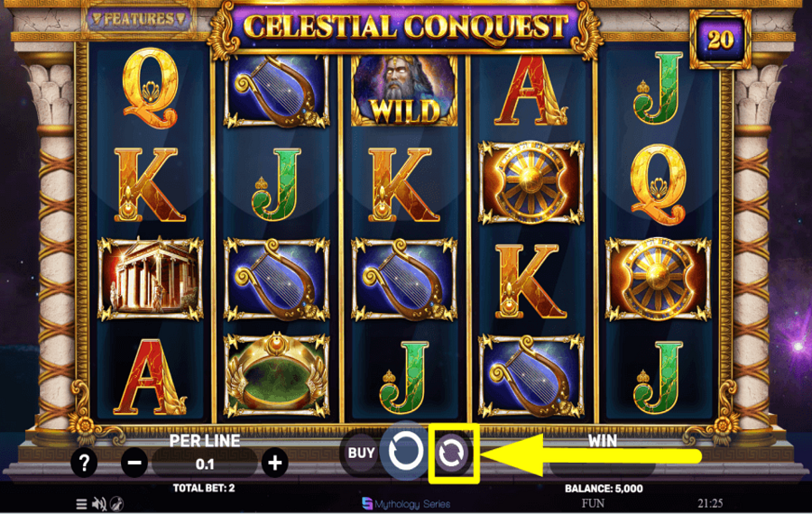
Task: Click the BALANCE: 5,000 display
Action: [x=604, y=488]
